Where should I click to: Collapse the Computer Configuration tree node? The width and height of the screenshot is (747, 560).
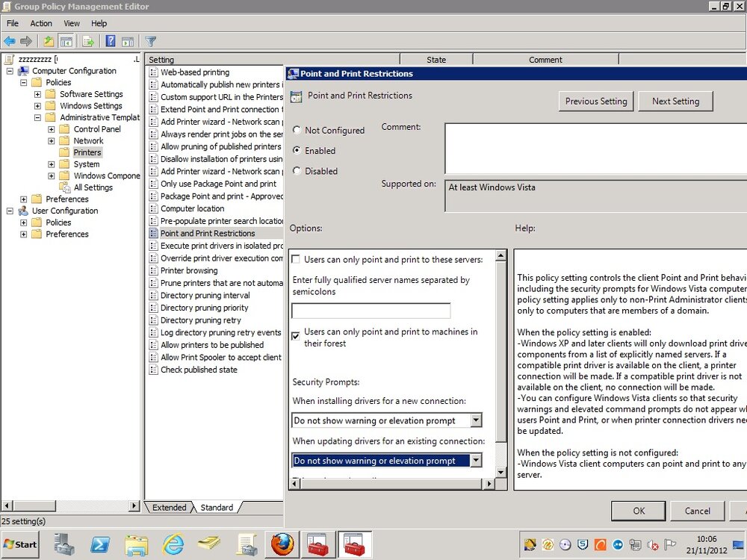point(10,71)
